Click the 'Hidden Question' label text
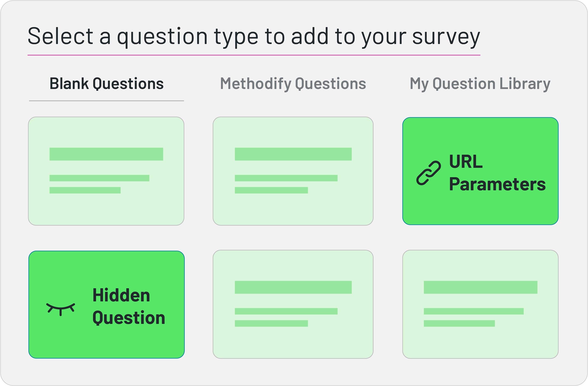 (129, 307)
